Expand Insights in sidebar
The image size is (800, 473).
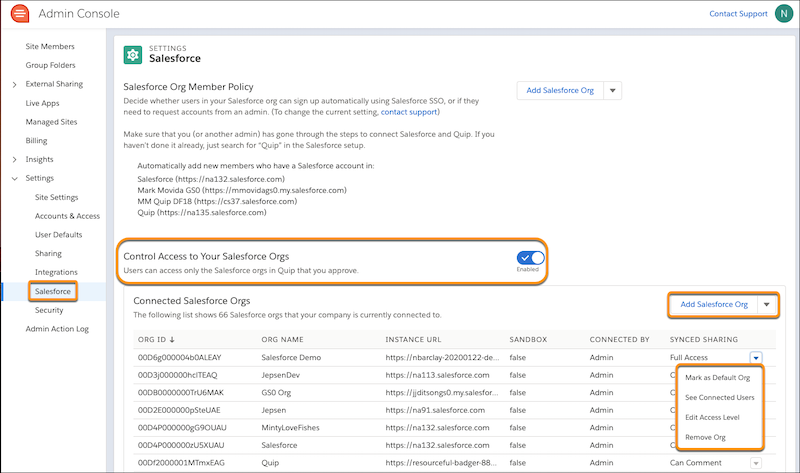tap(14, 160)
